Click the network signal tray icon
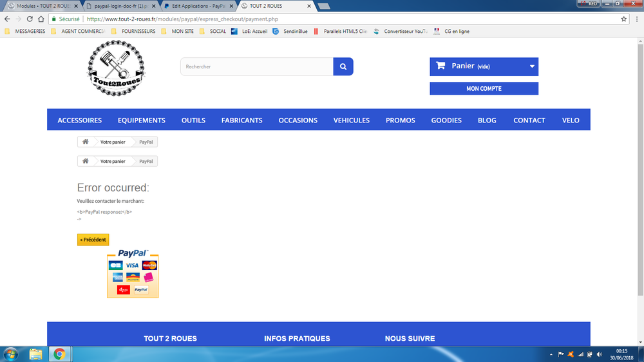644x362 pixels. (580, 354)
